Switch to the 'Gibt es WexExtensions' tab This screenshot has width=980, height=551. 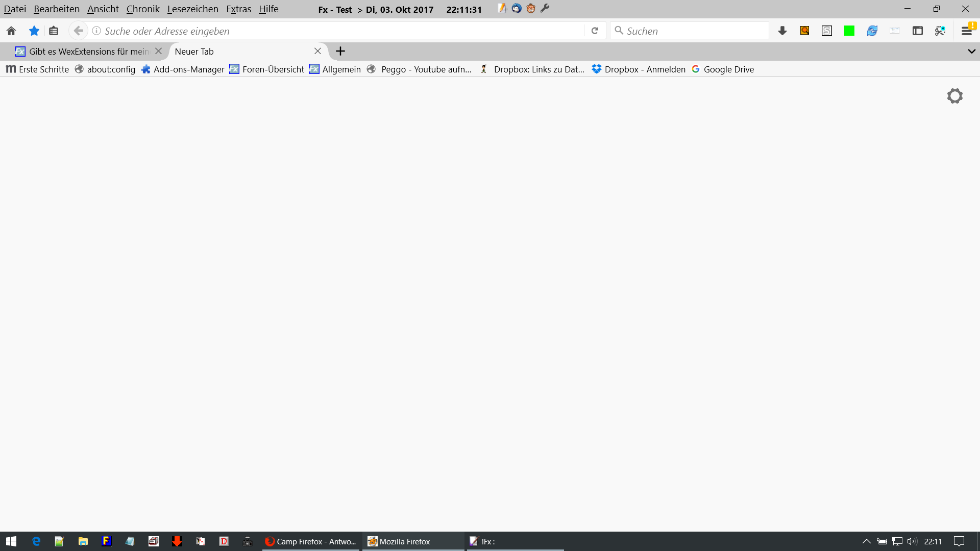pos(84,52)
